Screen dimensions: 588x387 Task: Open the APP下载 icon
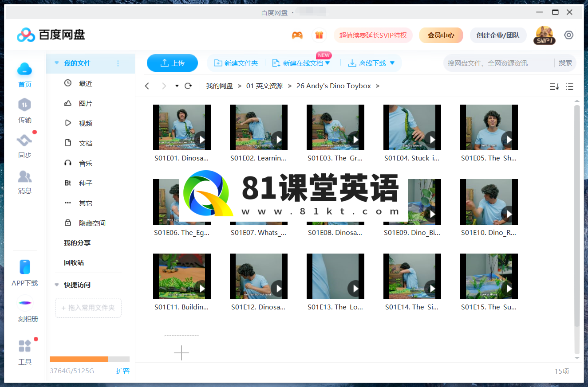[25, 267]
